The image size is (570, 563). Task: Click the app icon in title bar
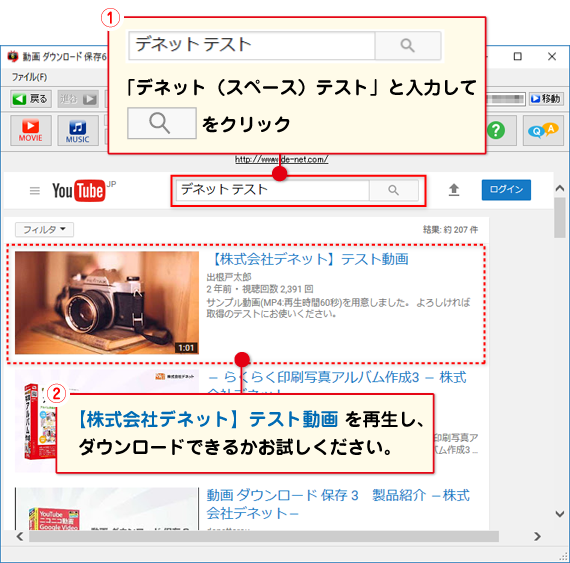pos(13,56)
